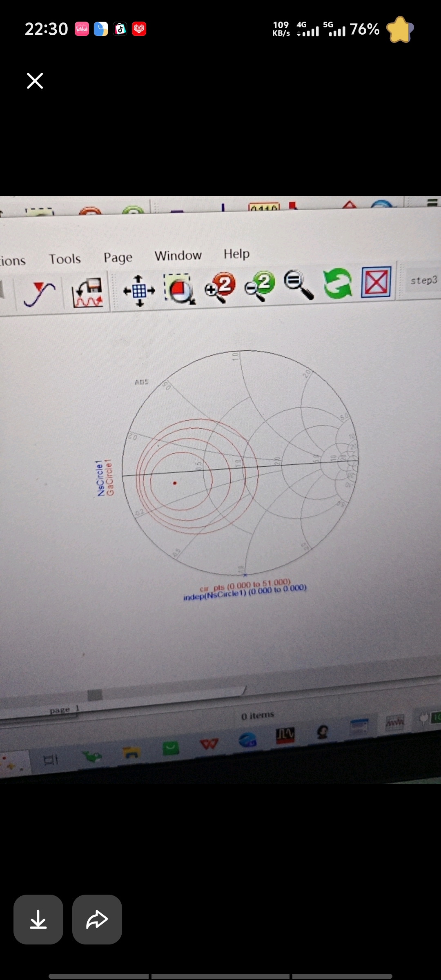The image size is (441, 980).
Task: Open the Page menu
Action: (x=118, y=258)
